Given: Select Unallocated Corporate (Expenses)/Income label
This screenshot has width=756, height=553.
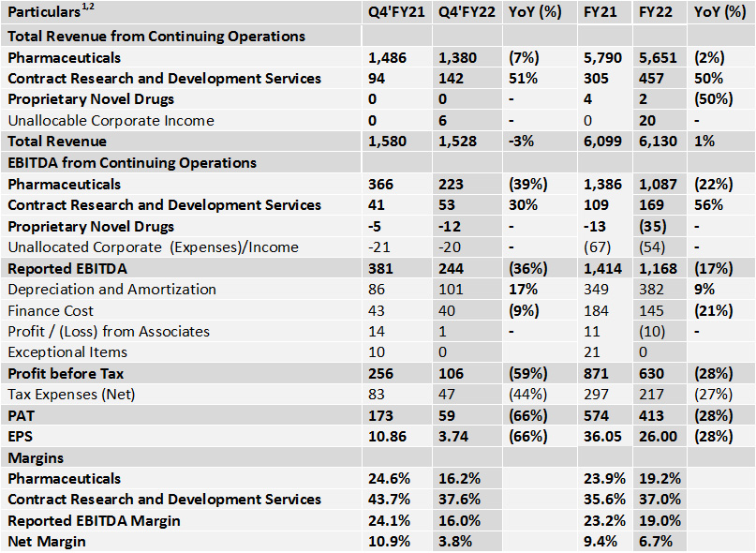Looking at the screenshot, I should coord(154,247).
